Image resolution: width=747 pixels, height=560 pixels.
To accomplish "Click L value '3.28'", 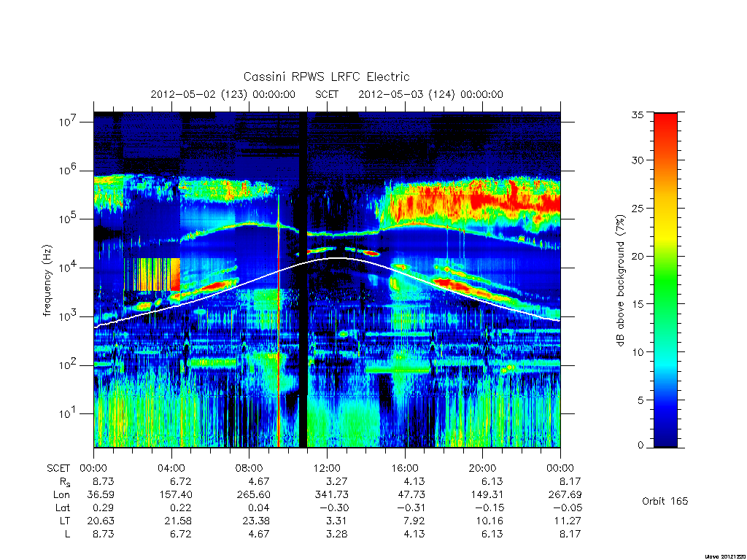I will (x=337, y=534).
